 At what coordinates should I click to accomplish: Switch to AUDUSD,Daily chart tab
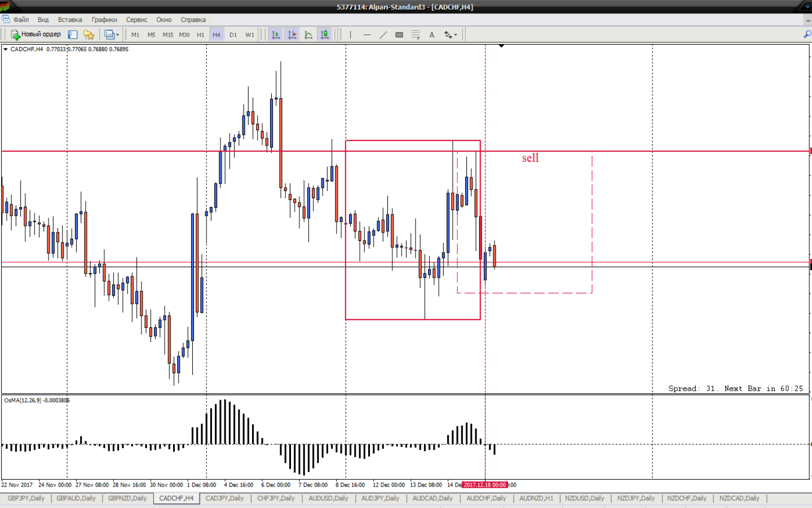click(328, 498)
